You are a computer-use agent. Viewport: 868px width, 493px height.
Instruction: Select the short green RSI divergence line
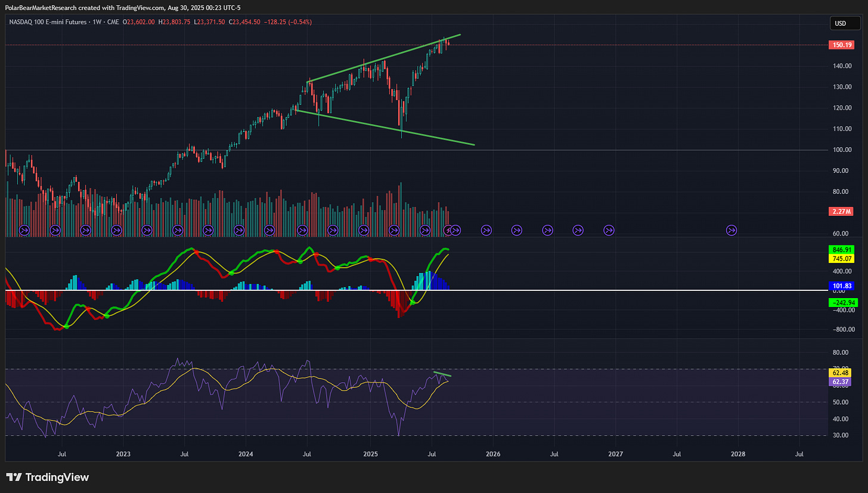[x=442, y=374]
